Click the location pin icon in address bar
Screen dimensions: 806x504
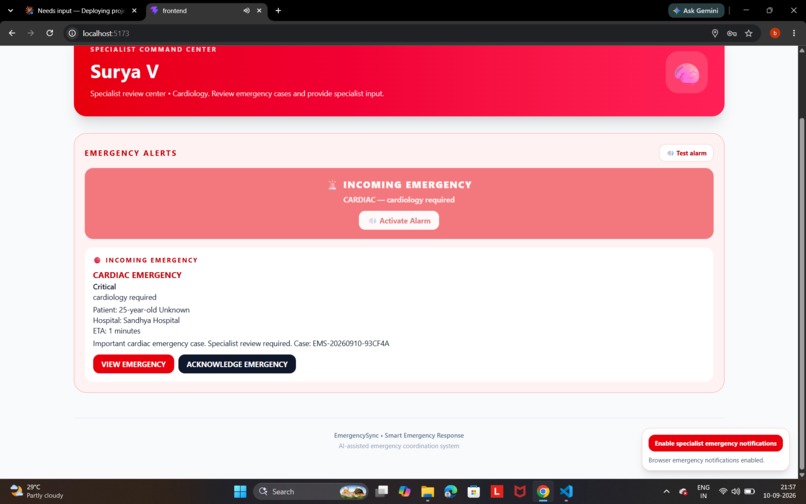(x=715, y=33)
